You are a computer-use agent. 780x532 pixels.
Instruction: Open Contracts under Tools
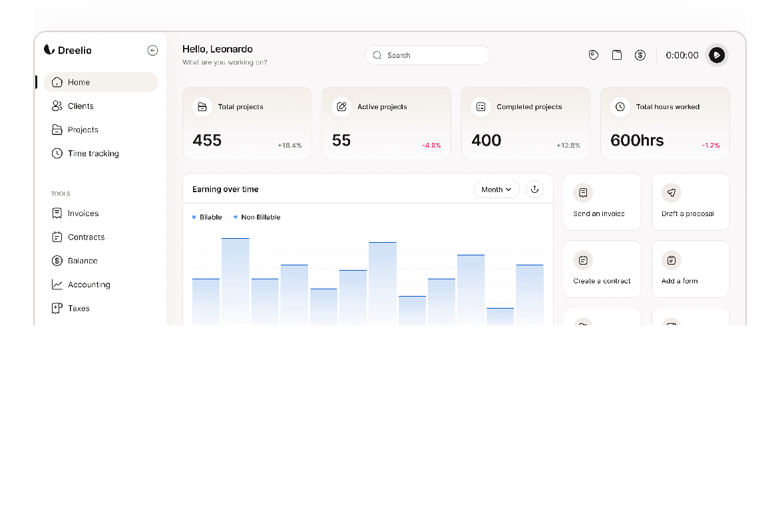tap(100, 237)
